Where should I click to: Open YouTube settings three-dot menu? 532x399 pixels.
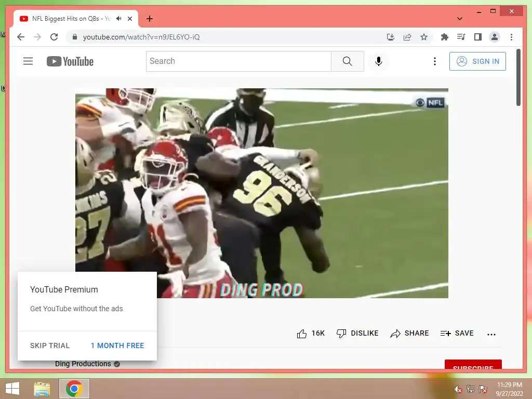(435, 61)
